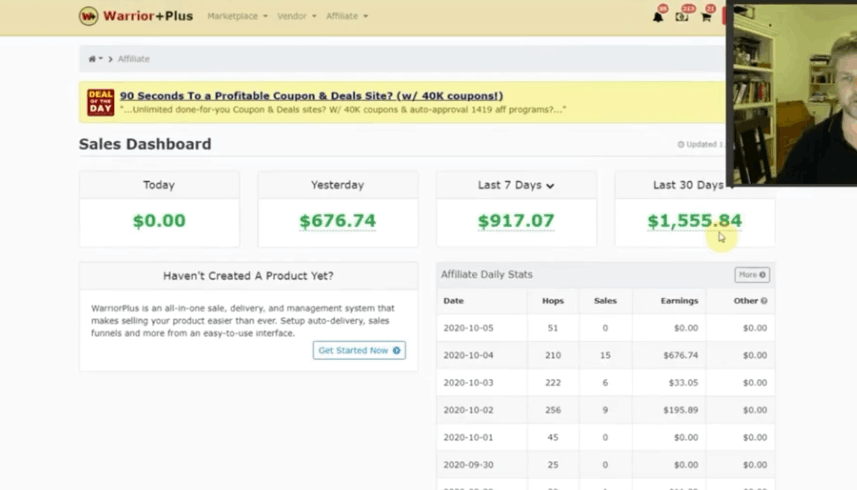Open the Vendor dropdown menu
857x490 pixels.
pyautogui.click(x=296, y=16)
